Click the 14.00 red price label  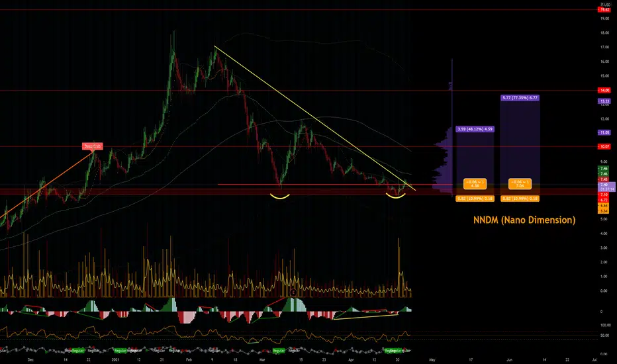pyautogui.click(x=604, y=91)
